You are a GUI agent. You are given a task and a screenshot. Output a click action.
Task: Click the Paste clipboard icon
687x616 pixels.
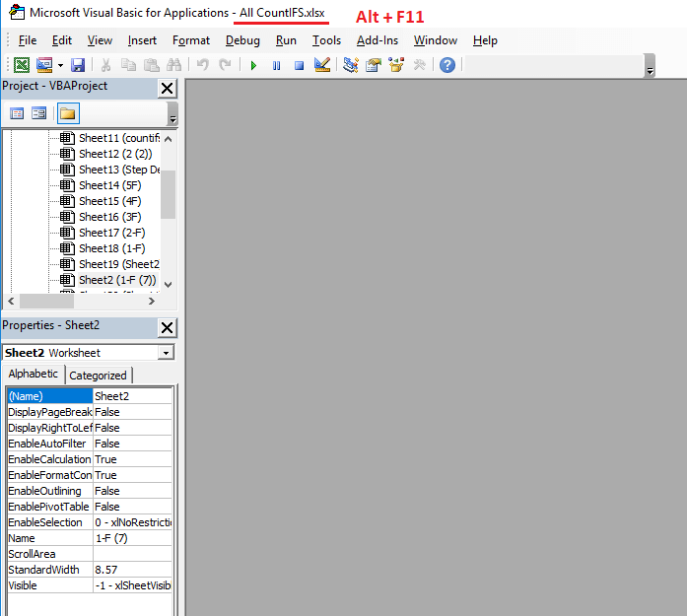[152, 65]
